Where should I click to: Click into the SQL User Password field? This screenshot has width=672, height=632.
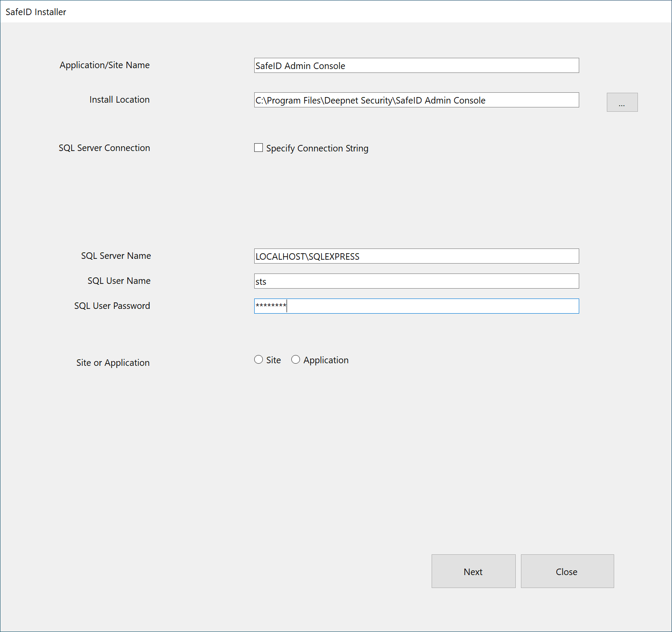[416, 306]
